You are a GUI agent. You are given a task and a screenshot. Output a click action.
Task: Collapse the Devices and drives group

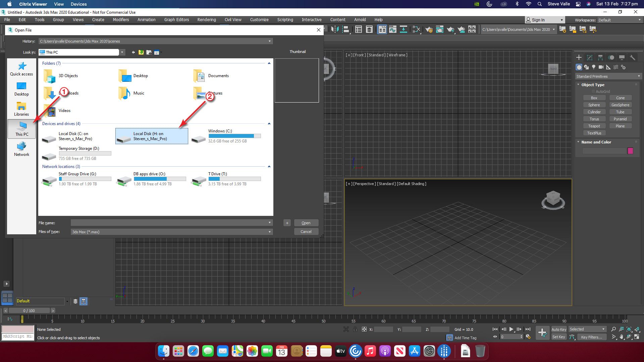pyautogui.click(x=269, y=124)
